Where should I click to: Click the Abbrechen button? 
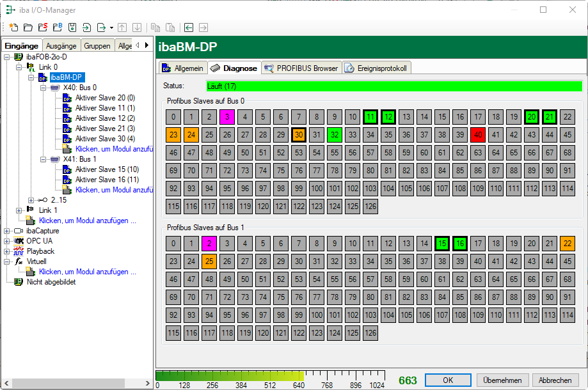click(555, 380)
